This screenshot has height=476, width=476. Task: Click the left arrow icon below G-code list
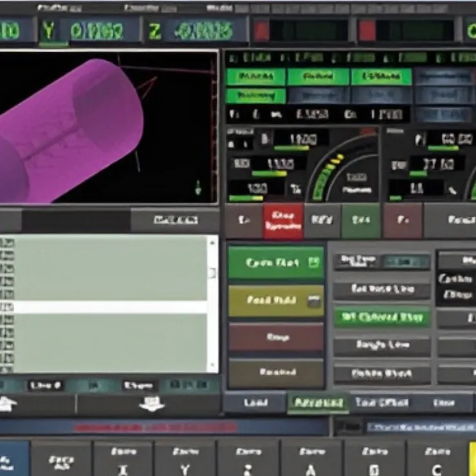click(8, 404)
